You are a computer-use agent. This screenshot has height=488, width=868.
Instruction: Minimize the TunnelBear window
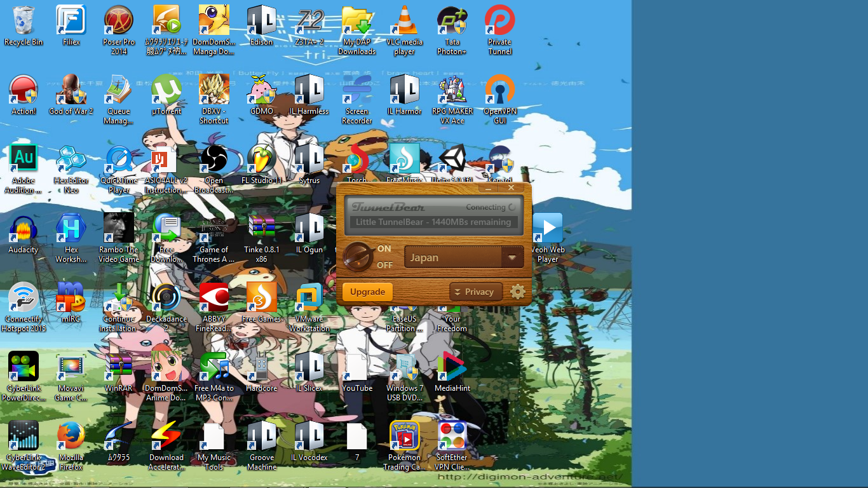[x=489, y=188]
